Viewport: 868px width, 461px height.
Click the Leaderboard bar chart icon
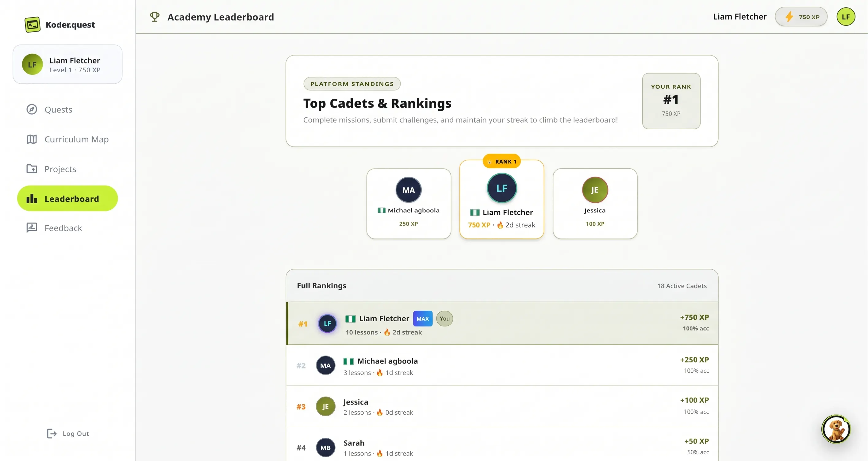(32, 199)
